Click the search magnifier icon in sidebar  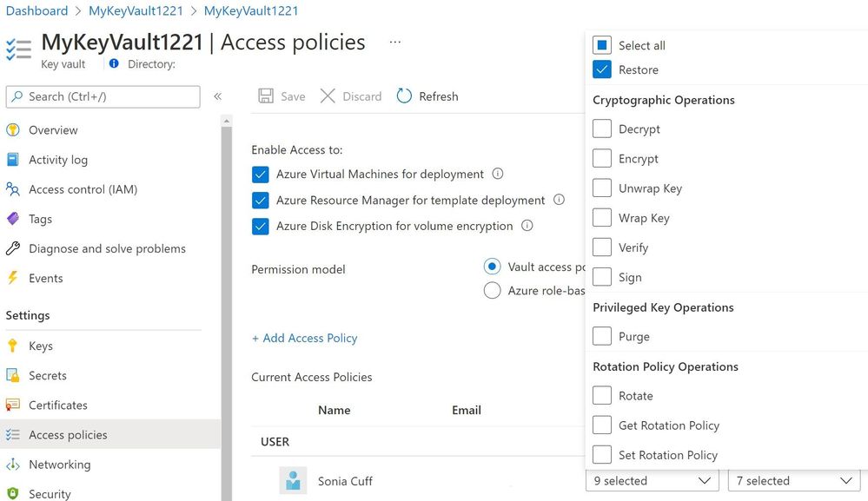pos(17,96)
